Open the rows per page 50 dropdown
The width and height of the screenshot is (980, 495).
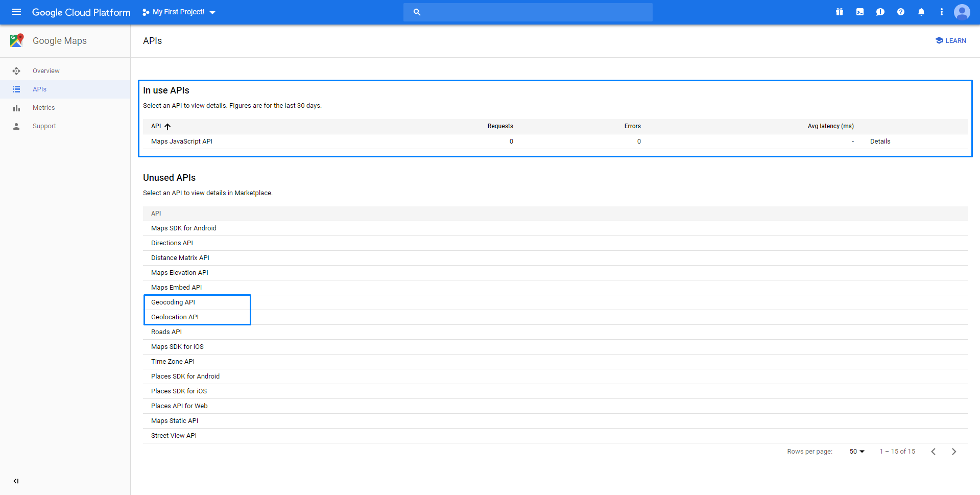coord(857,452)
